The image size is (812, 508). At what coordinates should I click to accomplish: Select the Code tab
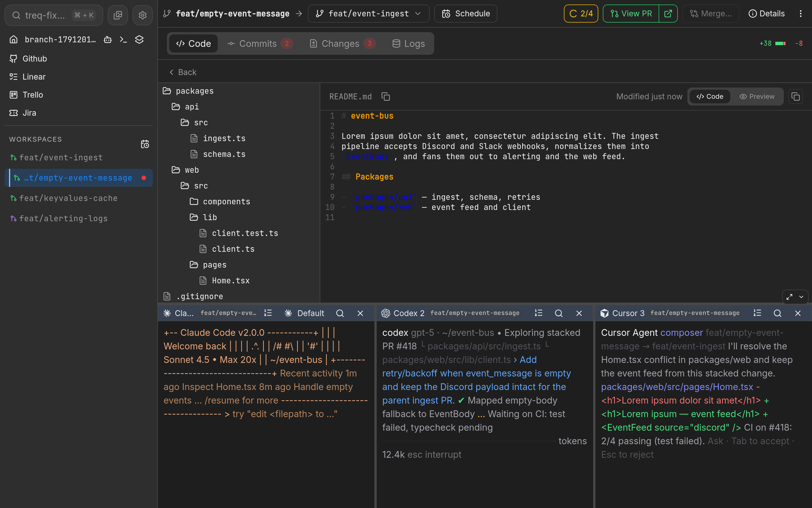194,44
